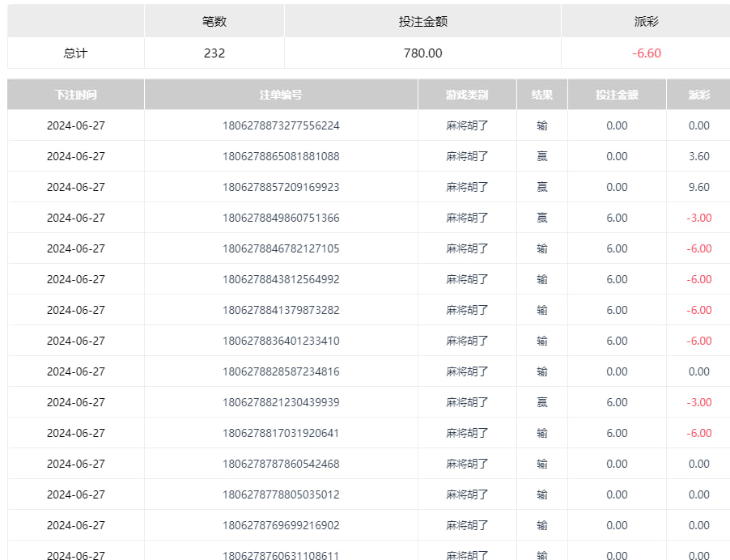Select the 总计 row label
Image resolution: width=730 pixels, height=560 pixels.
coord(76,53)
